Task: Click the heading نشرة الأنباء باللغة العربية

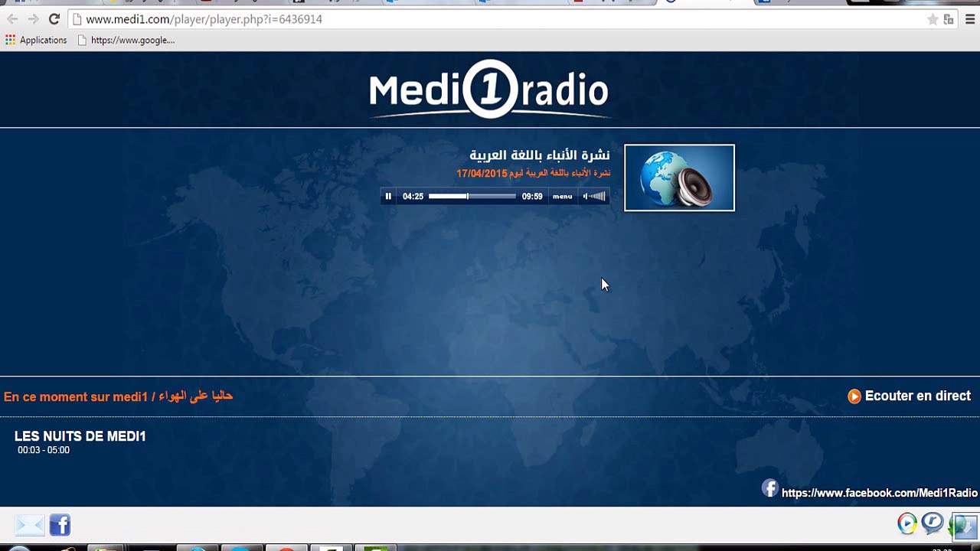Action: [x=540, y=155]
